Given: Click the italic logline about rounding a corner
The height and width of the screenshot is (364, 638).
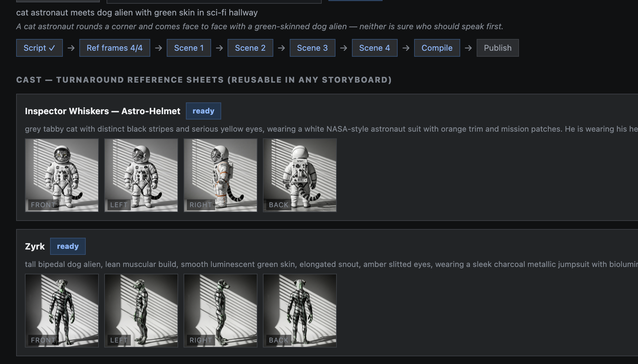Looking at the screenshot, I should coord(260,27).
